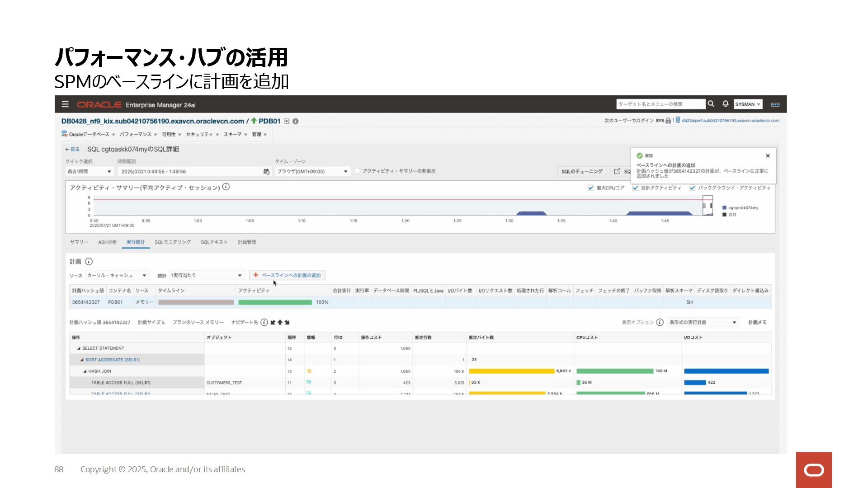This screenshot has height=488, width=868.
Task: Open the SYSMAN user dropdown
Action: click(748, 104)
